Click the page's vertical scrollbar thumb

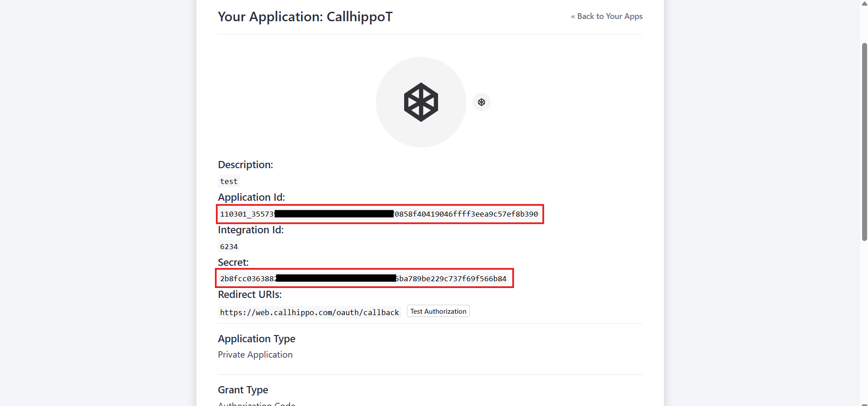pyautogui.click(x=864, y=142)
